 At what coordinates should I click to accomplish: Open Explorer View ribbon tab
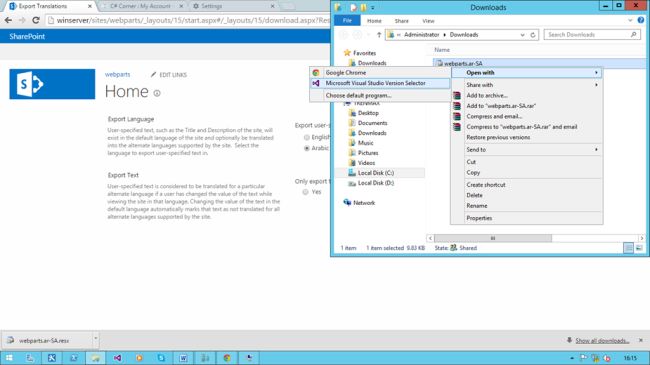point(428,21)
